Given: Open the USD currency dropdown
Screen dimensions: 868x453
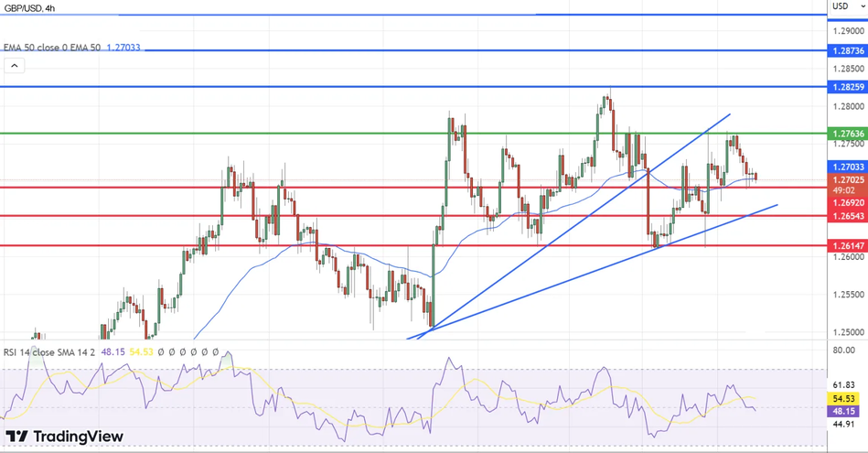Looking at the screenshot, I should pos(848,6).
